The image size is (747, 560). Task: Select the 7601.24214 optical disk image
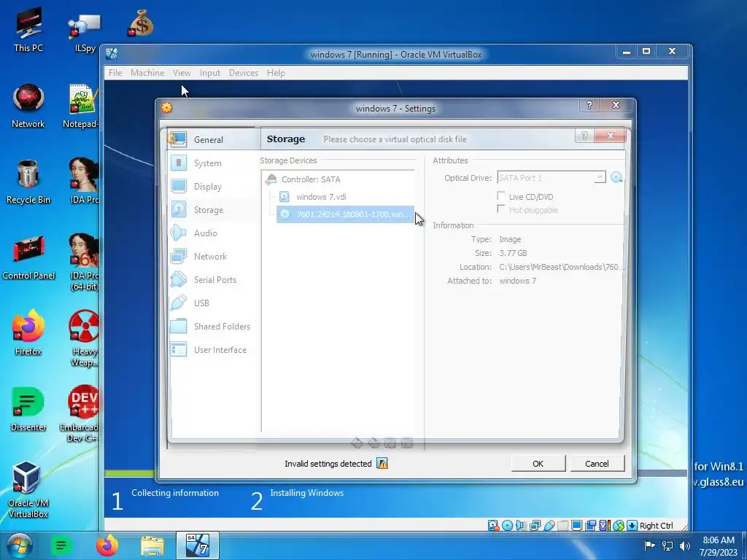pyautogui.click(x=345, y=214)
